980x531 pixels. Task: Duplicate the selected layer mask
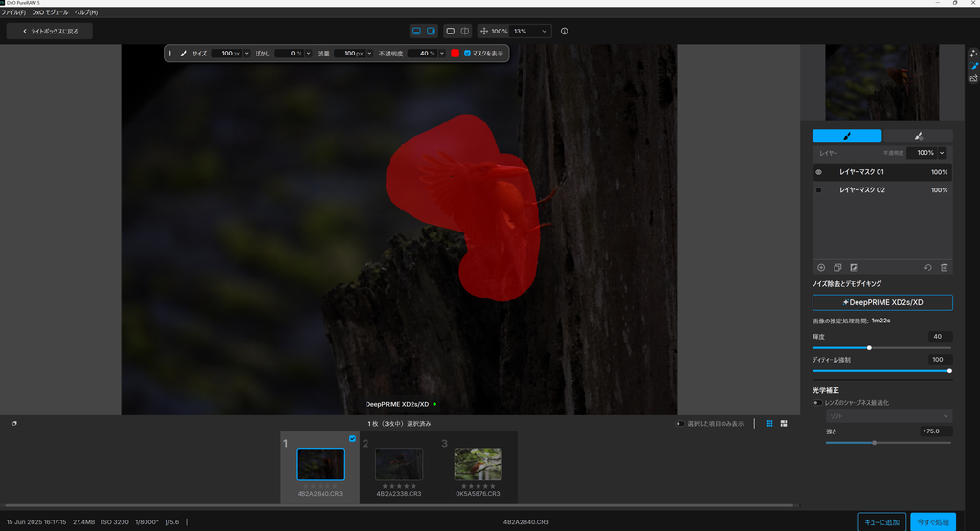tap(837, 267)
